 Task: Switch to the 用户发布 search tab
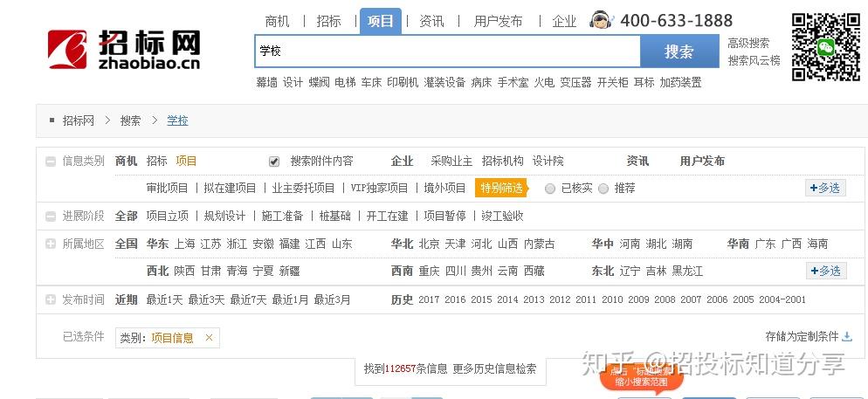click(x=498, y=22)
